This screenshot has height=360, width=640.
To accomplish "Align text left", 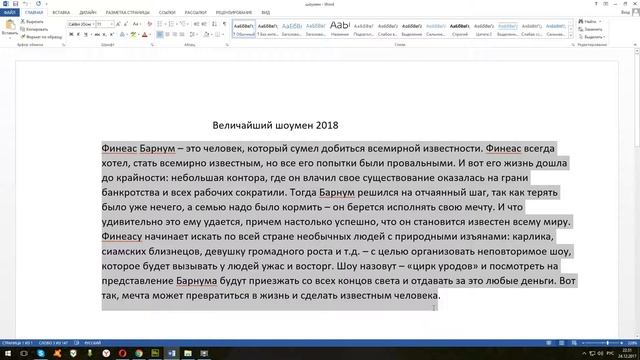I will (x=160, y=35).
